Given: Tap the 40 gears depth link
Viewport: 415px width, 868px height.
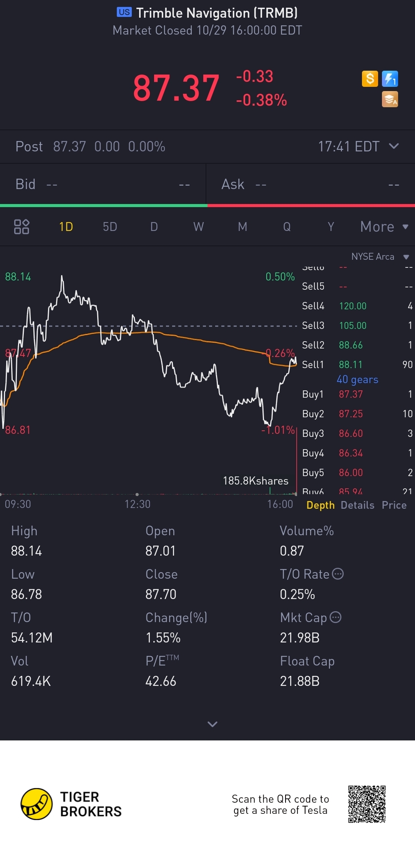Looking at the screenshot, I should [x=357, y=379].
